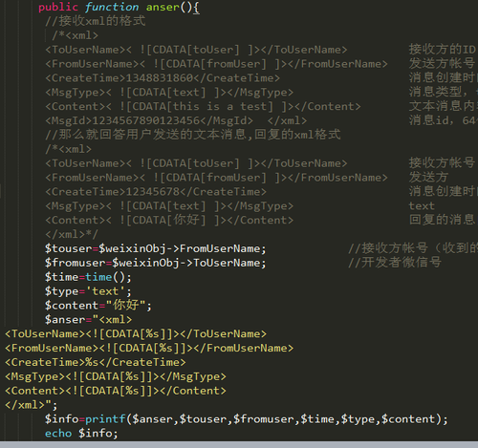Image resolution: width=478 pixels, height=448 pixels.
Task: Click the $content "你好" string
Action: click(126, 306)
